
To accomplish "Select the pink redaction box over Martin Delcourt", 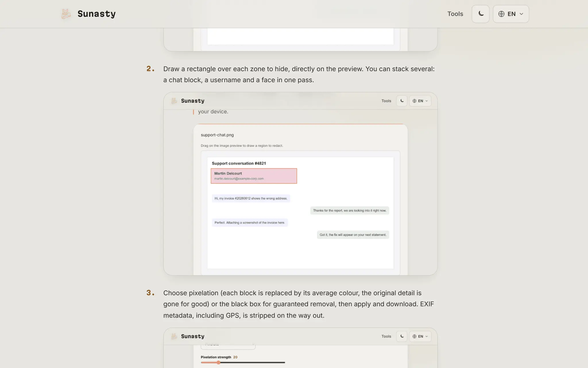I will 254,176.
